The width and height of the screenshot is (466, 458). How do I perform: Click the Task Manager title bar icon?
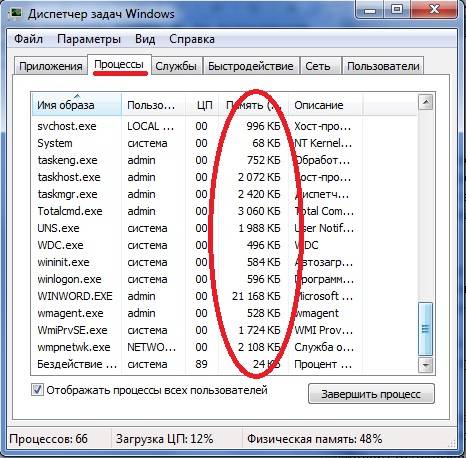pos(16,13)
